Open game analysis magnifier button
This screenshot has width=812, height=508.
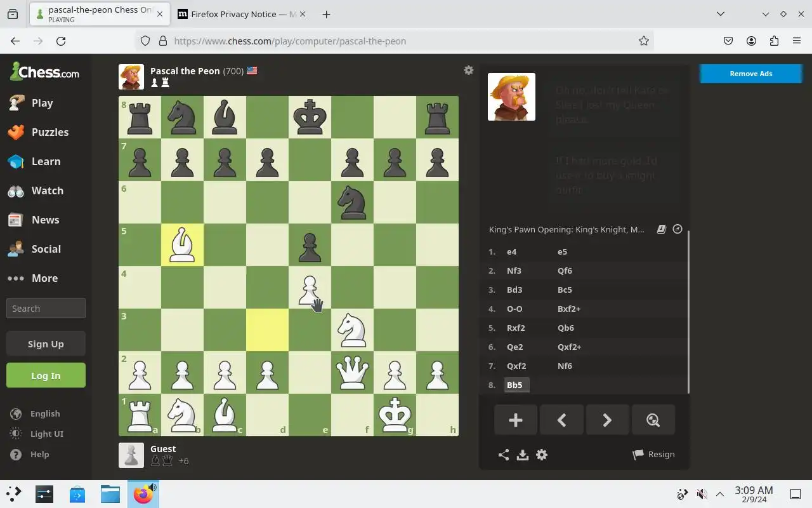pos(653,420)
